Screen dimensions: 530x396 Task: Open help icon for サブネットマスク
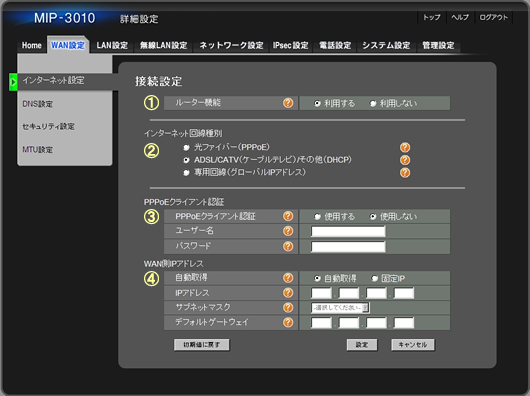pos(288,307)
